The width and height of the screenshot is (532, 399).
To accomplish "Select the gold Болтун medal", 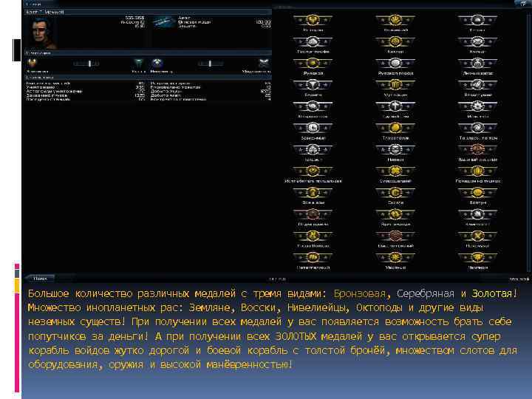I will [x=477, y=194].
